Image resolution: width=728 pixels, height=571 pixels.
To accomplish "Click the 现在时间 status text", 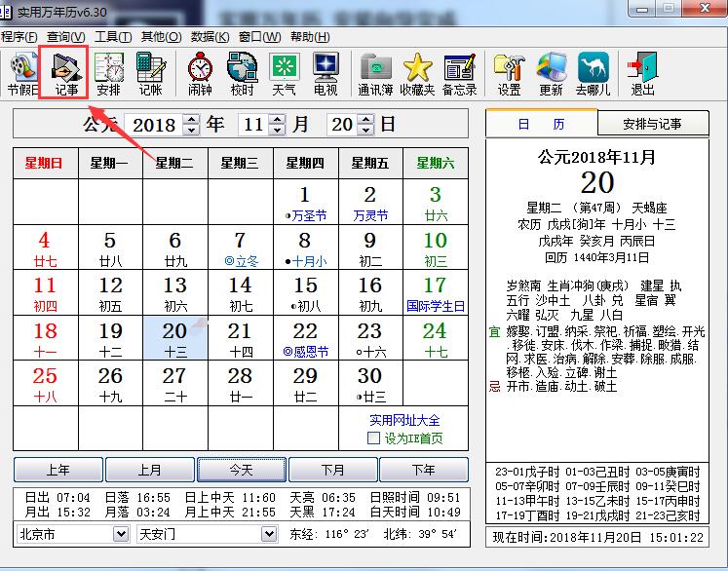I will pyautogui.click(x=597, y=537).
